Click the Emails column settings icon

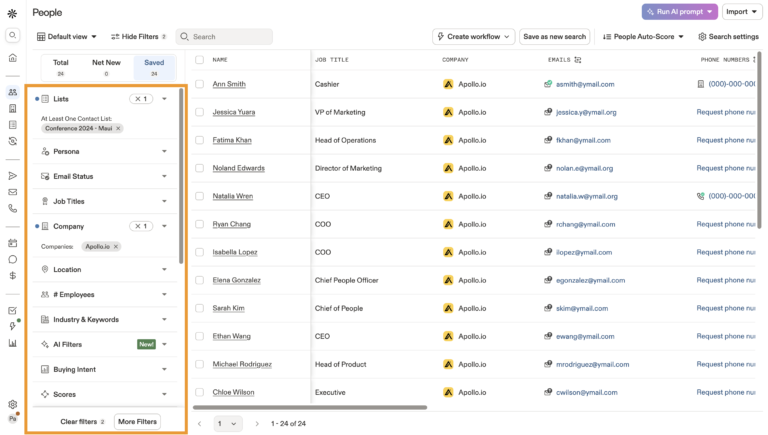pyautogui.click(x=577, y=60)
